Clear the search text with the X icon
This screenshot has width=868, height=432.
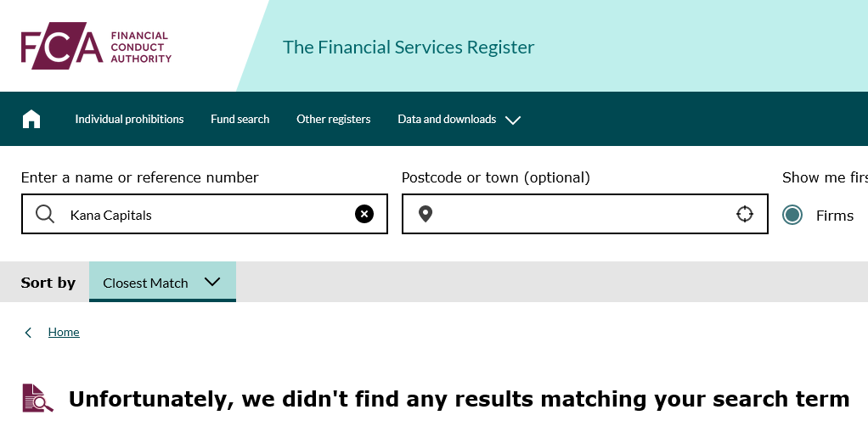click(x=364, y=214)
